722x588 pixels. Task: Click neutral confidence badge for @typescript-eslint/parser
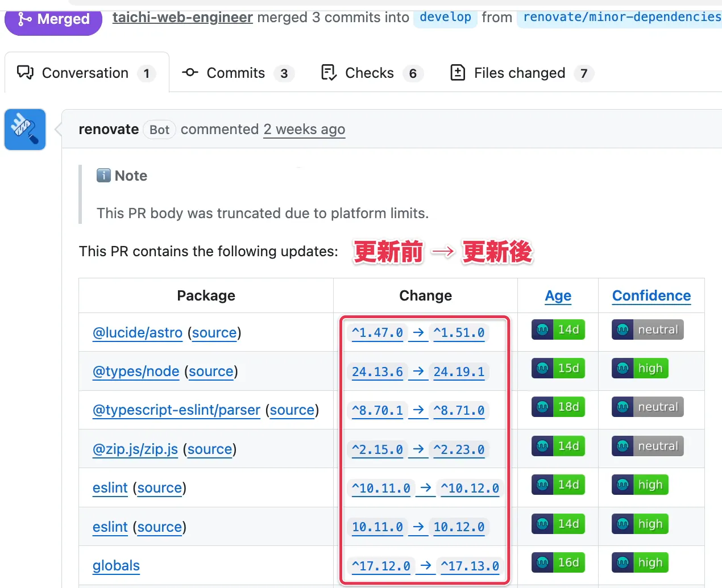click(648, 407)
